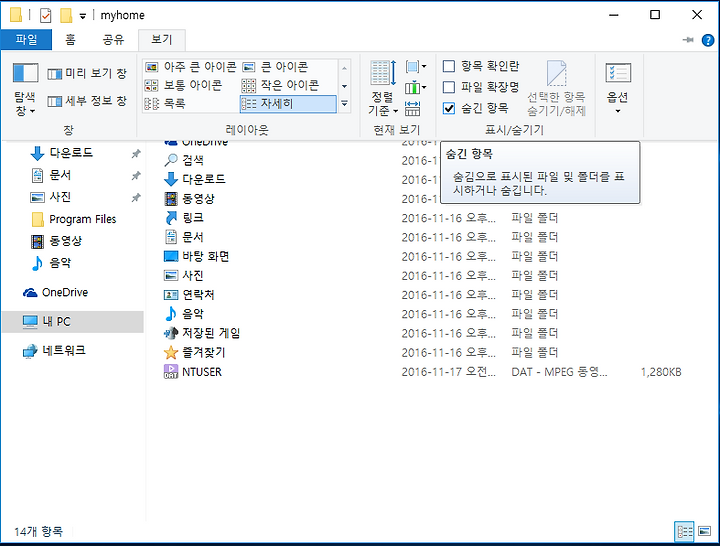
Task: Switch to the Share (공유) tab
Action: (x=113, y=39)
